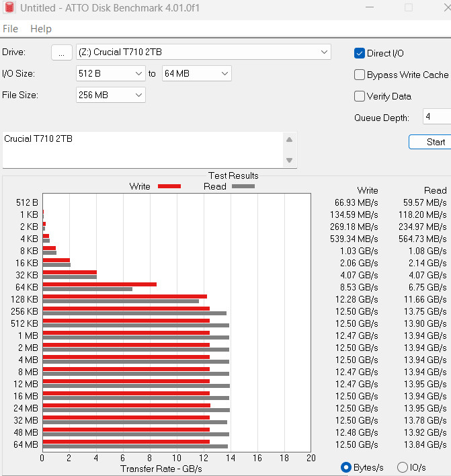The width and height of the screenshot is (451, 476).
Task: Select the IO/s radio button
Action: (x=403, y=467)
